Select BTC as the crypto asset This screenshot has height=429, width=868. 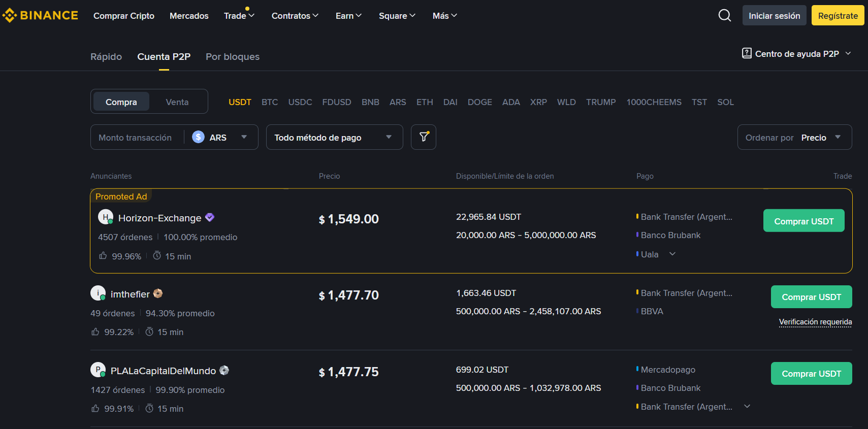(270, 102)
